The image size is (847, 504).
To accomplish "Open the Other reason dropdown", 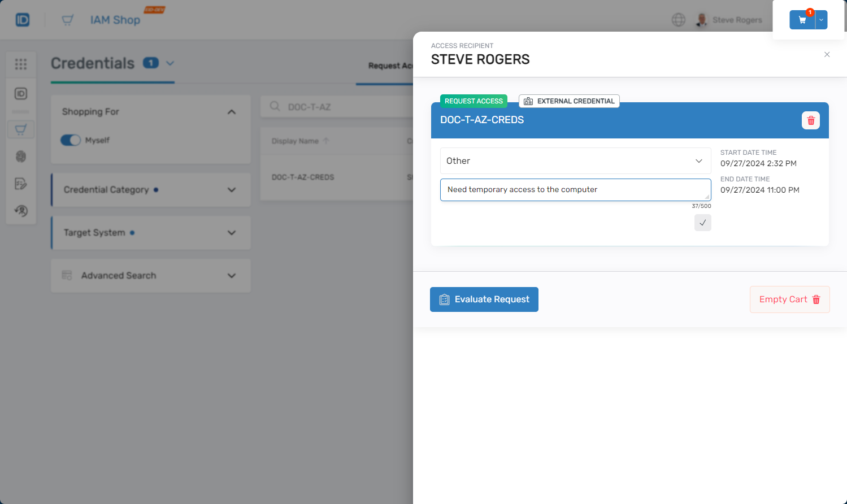I will tap(575, 161).
